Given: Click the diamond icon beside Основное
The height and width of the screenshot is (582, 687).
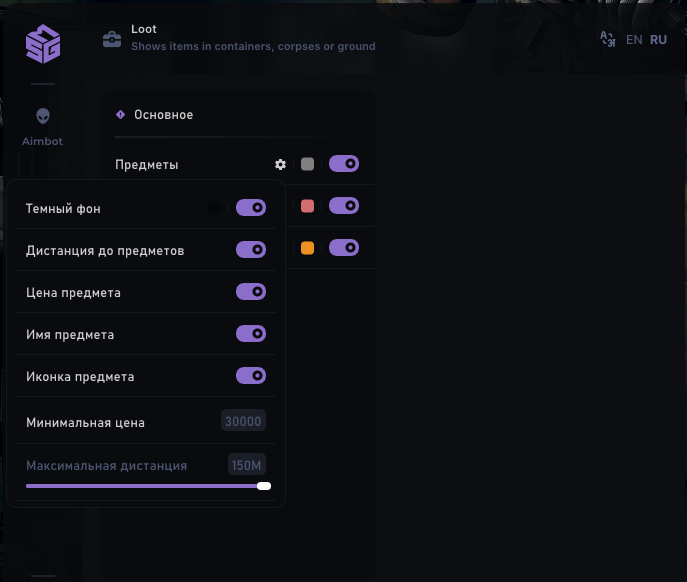Looking at the screenshot, I should pos(121,115).
